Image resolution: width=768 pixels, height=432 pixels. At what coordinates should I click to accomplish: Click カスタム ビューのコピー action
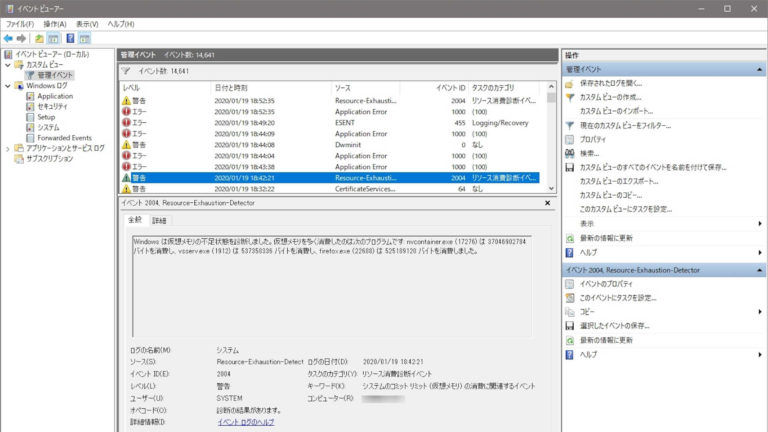pyautogui.click(x=611, y=195)
